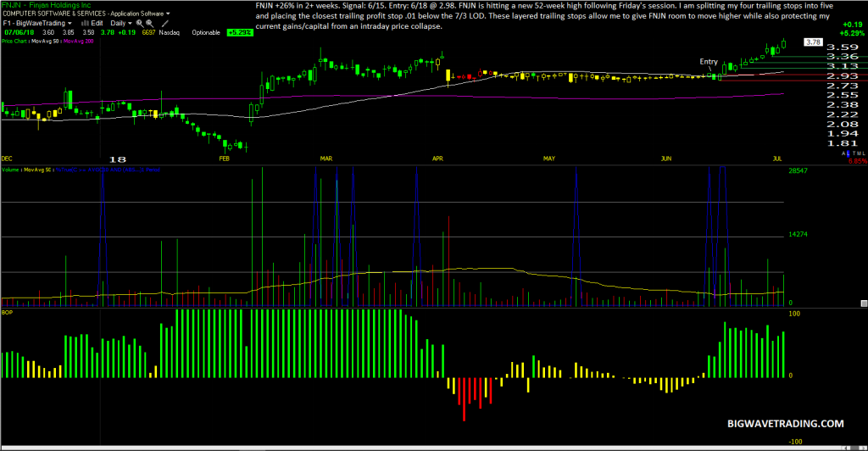This screenshot has height=451, width=868.
Task: Click the JUN month axis label
Action: [666, 159]
